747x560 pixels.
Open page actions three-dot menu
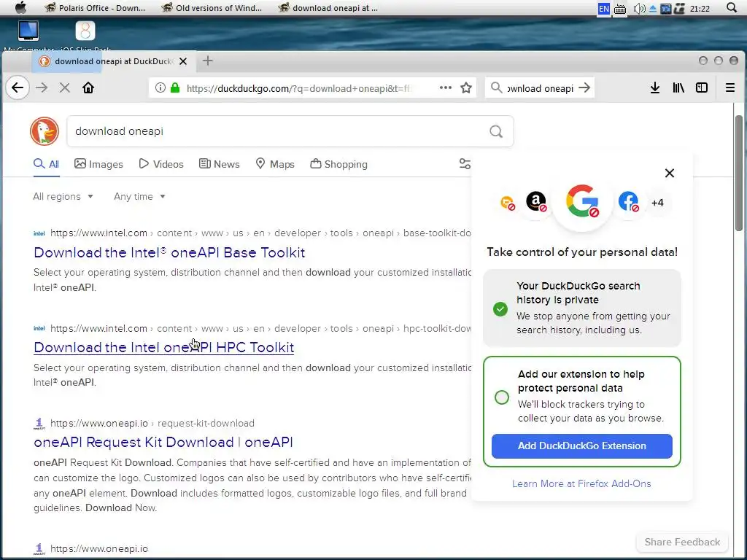(x=446, y=87)
